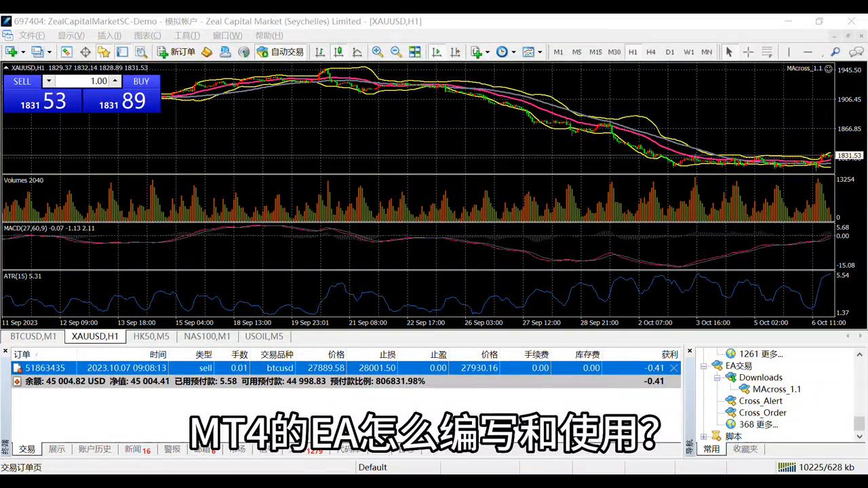Switch to the 账户历史 tab
868x488 pixels.
coord(94,449)
